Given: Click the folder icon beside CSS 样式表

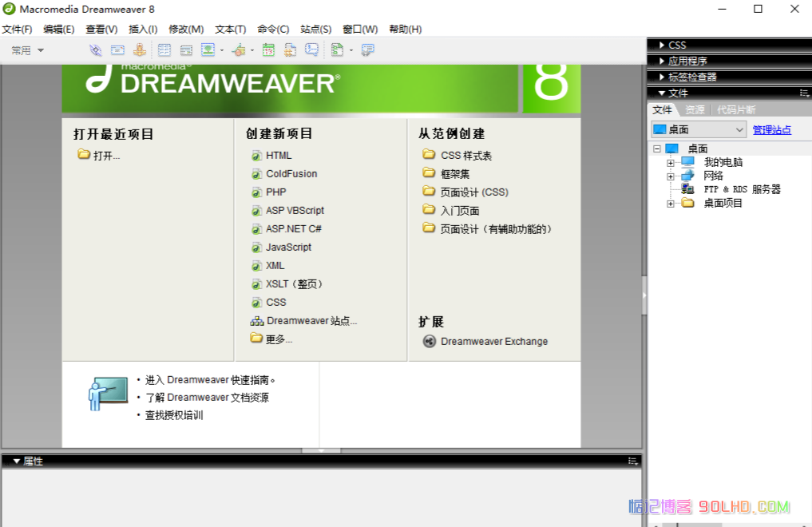Looking at the screenshot, I should (429, 154).
